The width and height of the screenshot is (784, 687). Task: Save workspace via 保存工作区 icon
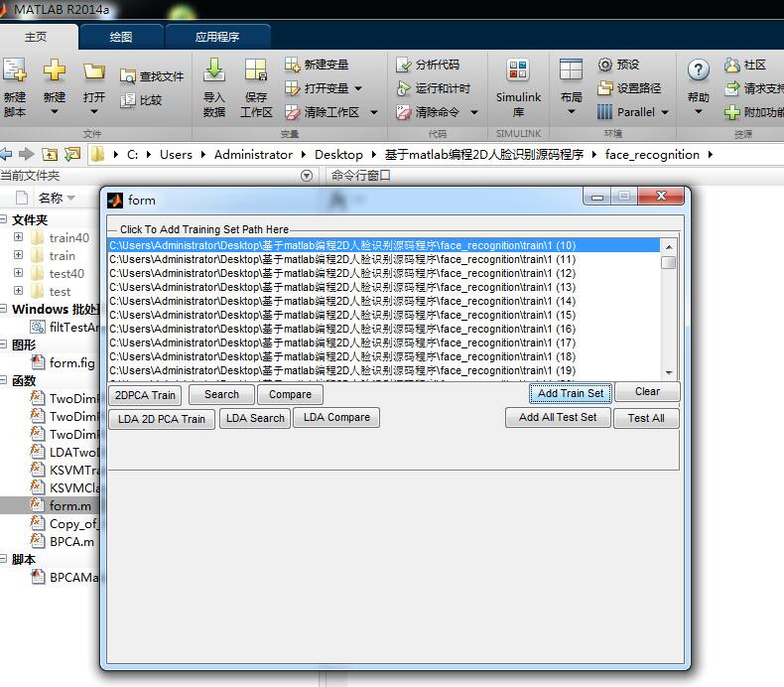coord(256,70)
